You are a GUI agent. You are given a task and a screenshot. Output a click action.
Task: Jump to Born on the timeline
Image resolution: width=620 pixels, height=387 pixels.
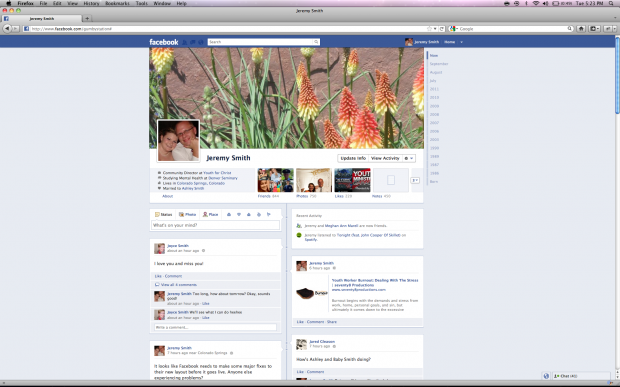click(434, 181)
